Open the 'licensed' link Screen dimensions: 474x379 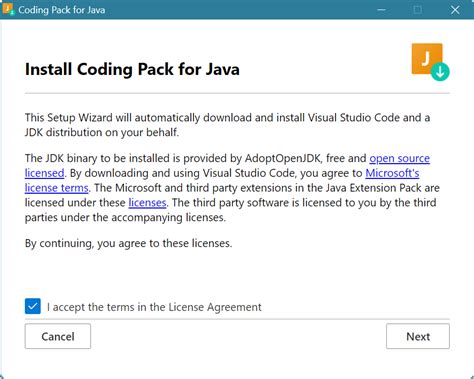tap(44, 173)
